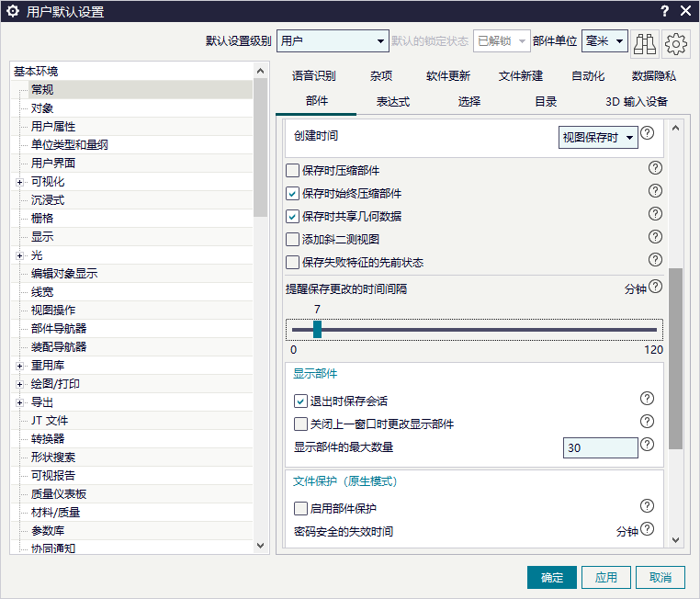This screenshot has height=599, width=700.
Task: Expand the 重用库 tree node
Action: 19,366
